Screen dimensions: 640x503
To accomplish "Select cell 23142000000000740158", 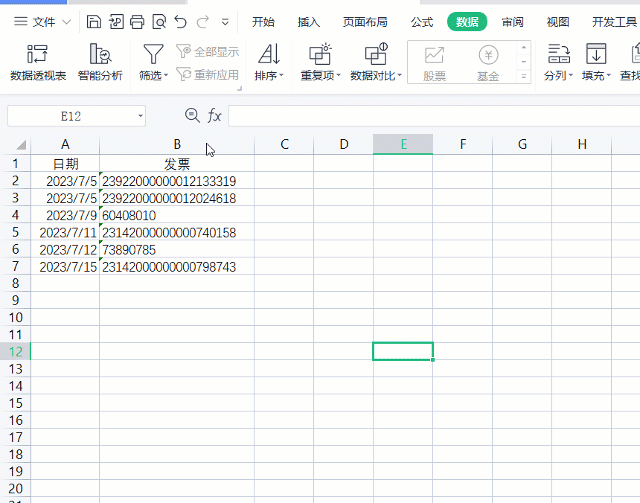I will [177, 232].
